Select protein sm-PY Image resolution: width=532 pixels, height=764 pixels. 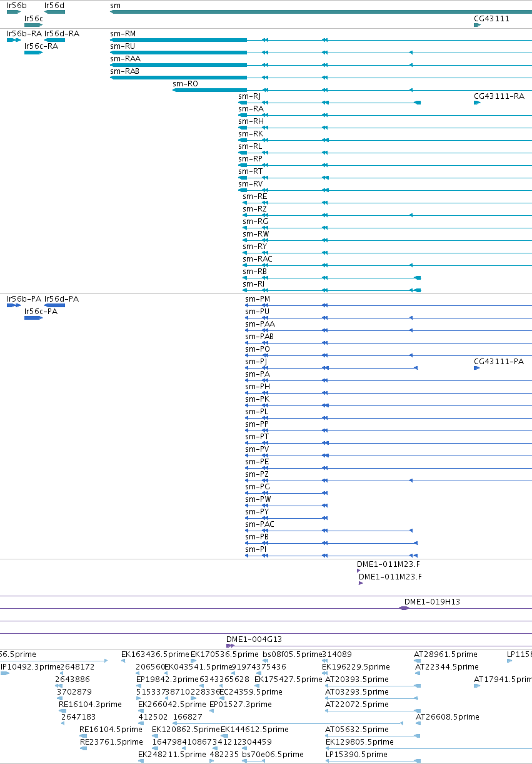[258, 511]
